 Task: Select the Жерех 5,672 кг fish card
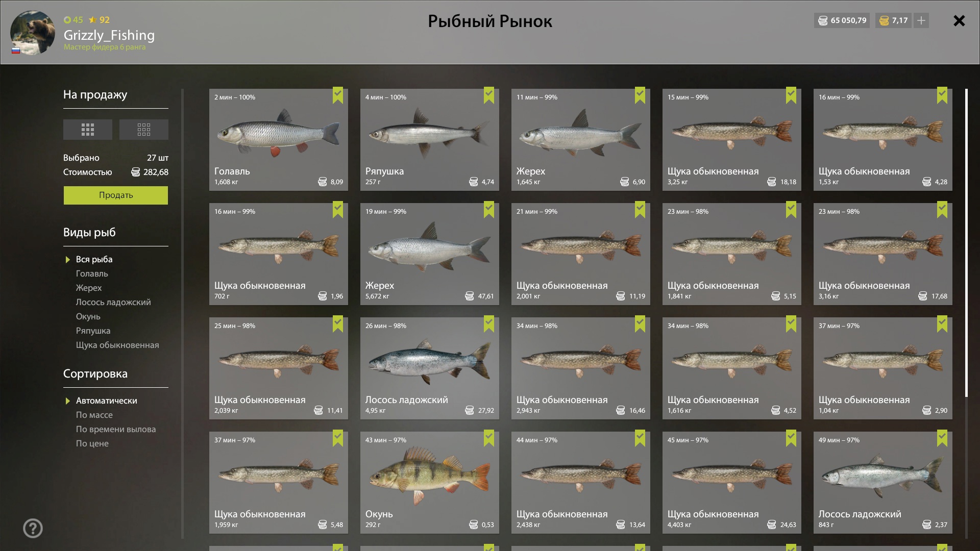[430, 254]
